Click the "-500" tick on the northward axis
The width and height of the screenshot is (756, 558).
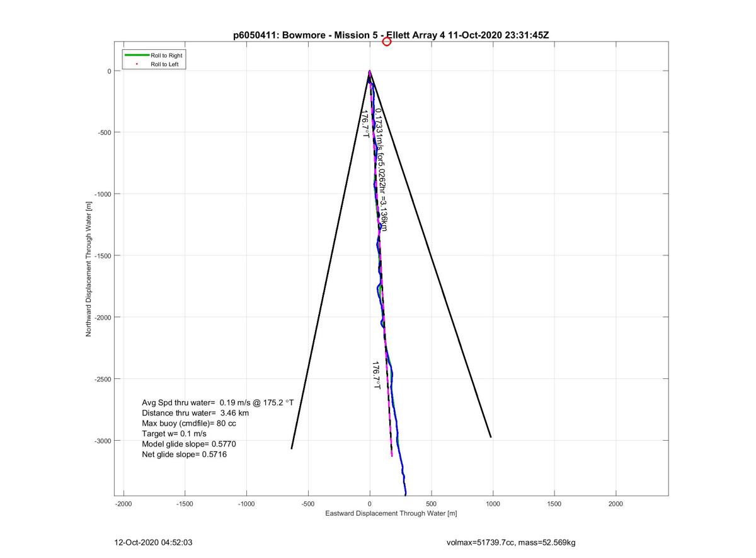(x=105, y=132)
